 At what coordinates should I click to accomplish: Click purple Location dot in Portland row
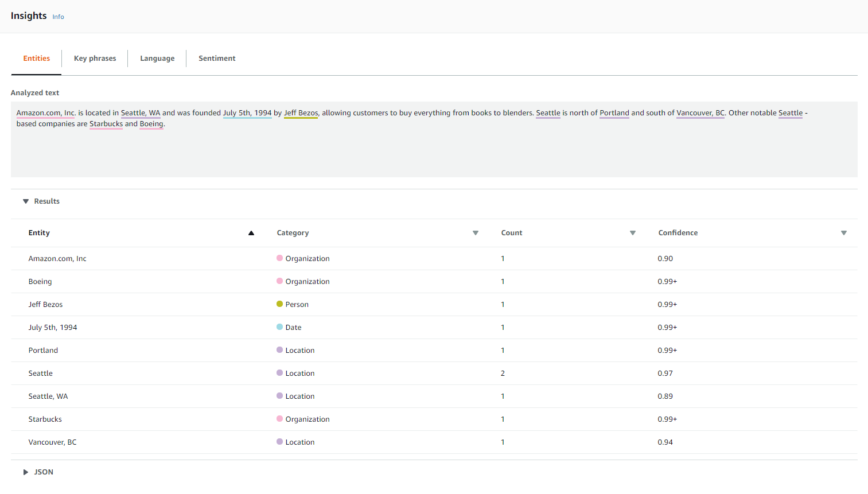tap(280, 350)
